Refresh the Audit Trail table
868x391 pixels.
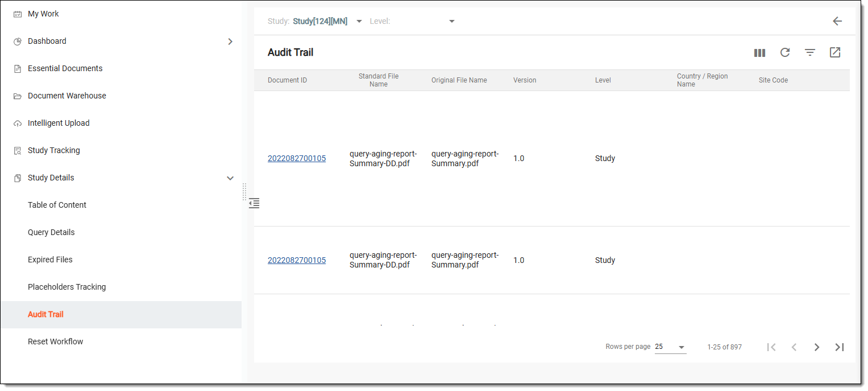pos(785,52)
